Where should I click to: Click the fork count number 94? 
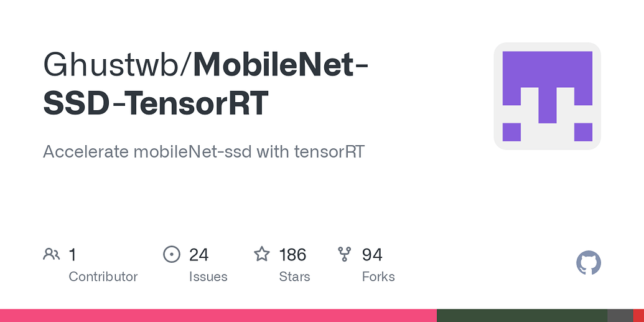[x=372, y=255]
